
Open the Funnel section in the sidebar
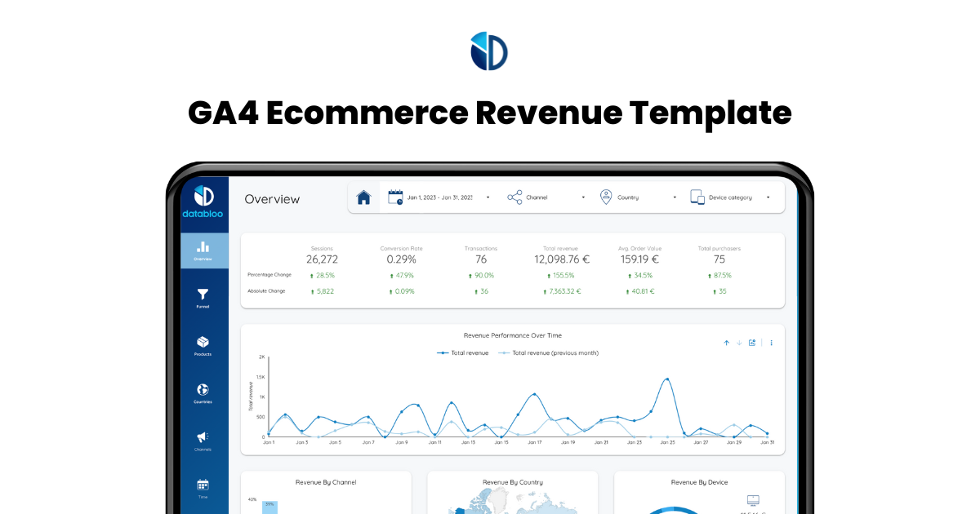203,298
